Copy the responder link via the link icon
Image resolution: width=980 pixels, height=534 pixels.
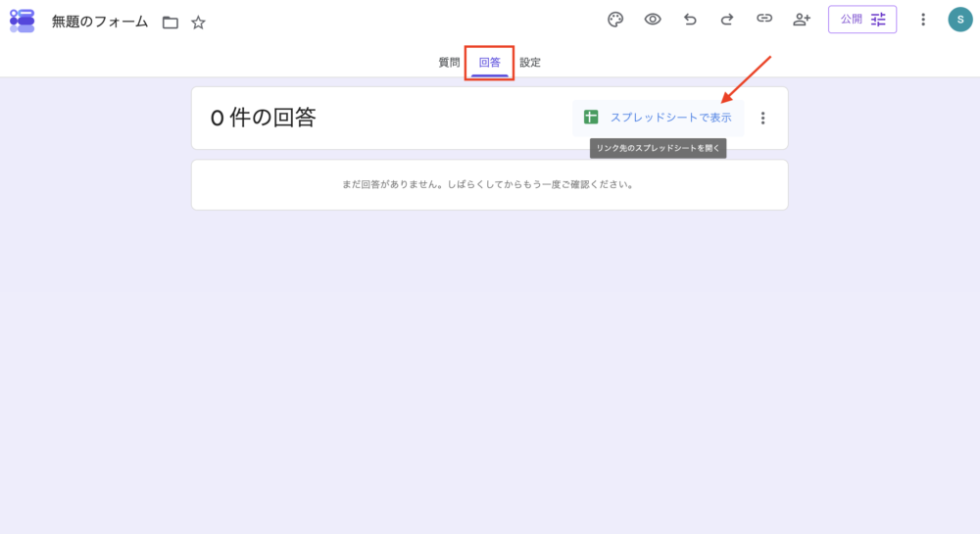coord(764,19)
